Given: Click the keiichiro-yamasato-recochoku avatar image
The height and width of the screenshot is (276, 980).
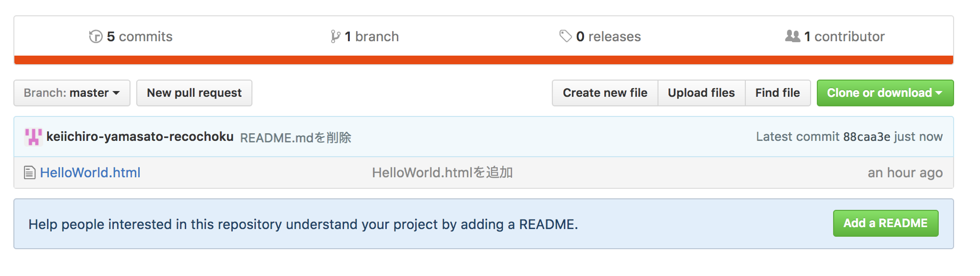Looking at the screenshot, I should 33,137.
